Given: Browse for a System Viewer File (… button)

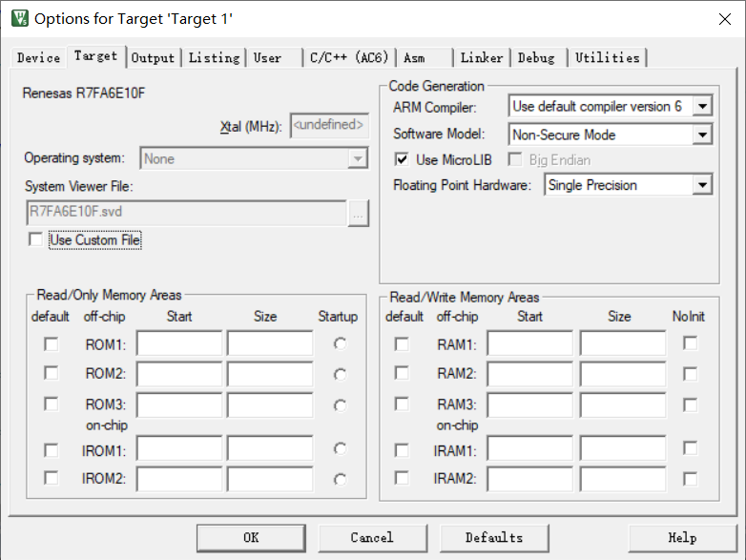Looking at the screenshot, I should click(358, 214).
